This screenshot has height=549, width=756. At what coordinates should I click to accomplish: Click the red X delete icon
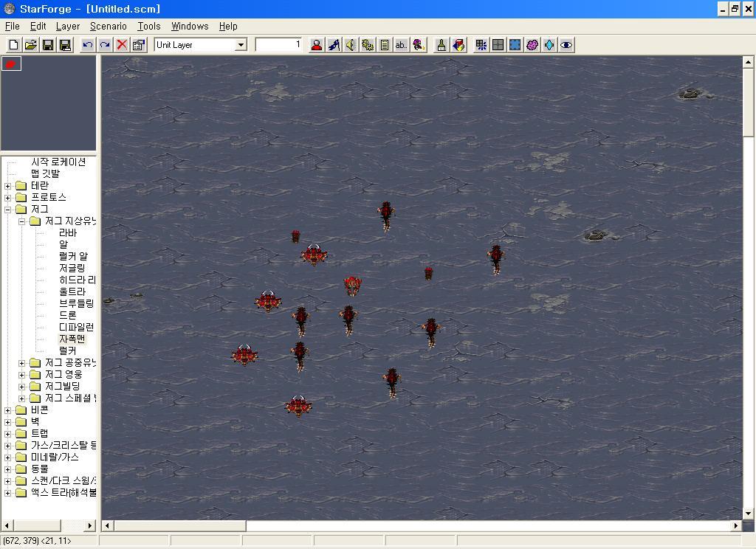122,45
